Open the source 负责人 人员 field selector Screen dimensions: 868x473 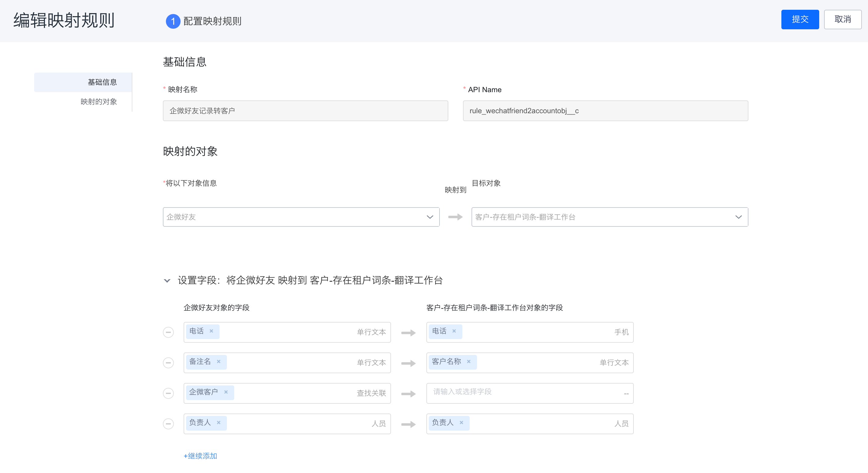coord(287,424)
